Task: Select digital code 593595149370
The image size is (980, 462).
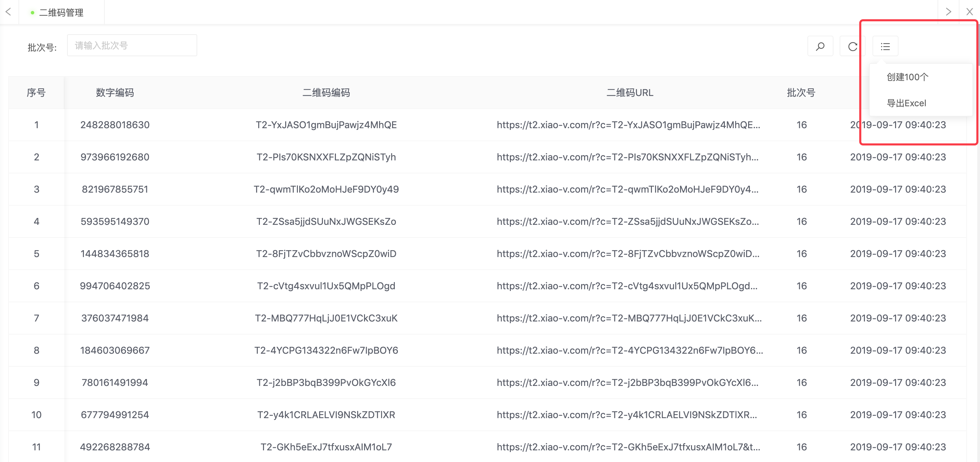Action: pos(115,222)
